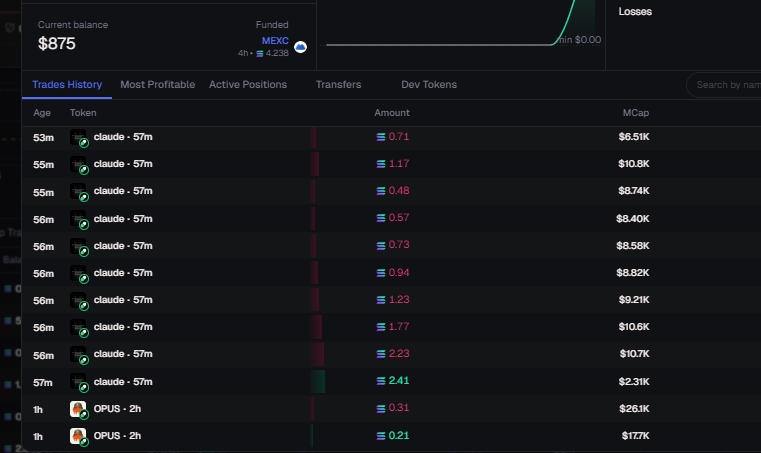Select the $26.1K market cap value
Image resolution: width=761 pixels, height=453 pixels.
coord(634,409)
